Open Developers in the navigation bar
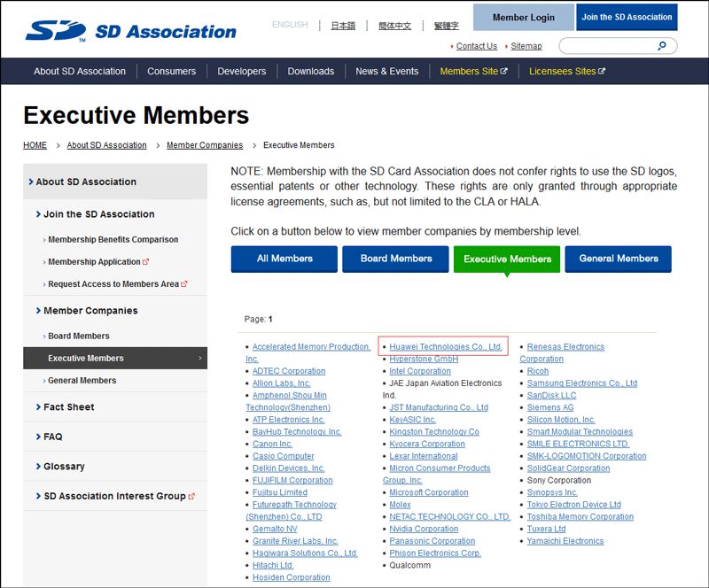The height and width of the screenshot is (588, 709). [x=241, y=71]
